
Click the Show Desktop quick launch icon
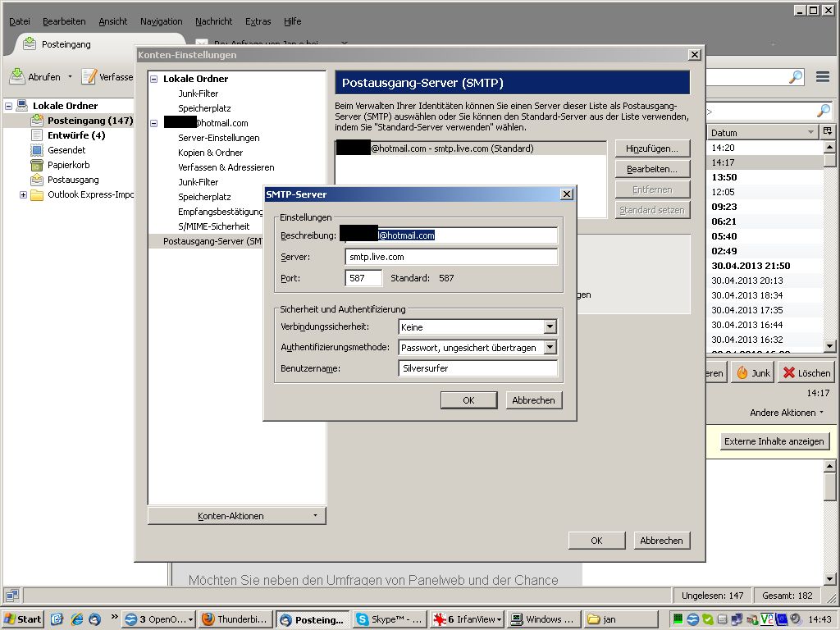(57, 619)
